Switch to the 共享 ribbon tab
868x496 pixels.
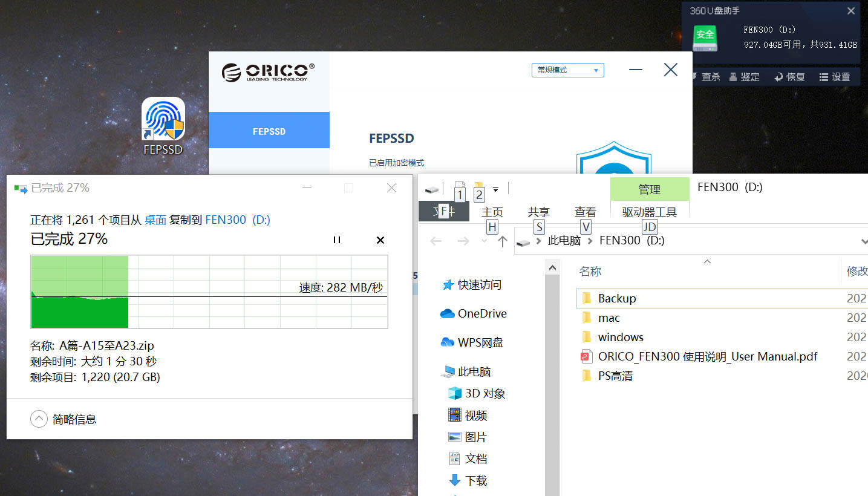(538, 212)
